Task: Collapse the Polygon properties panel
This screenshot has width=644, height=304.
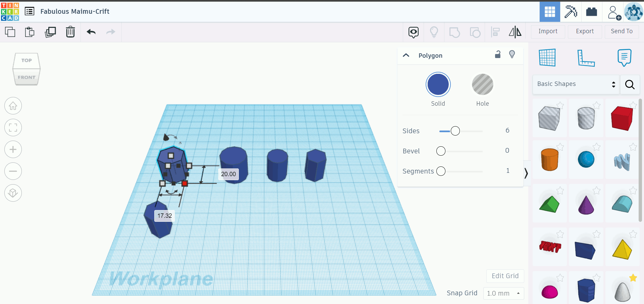Action: tap(406, 55)
